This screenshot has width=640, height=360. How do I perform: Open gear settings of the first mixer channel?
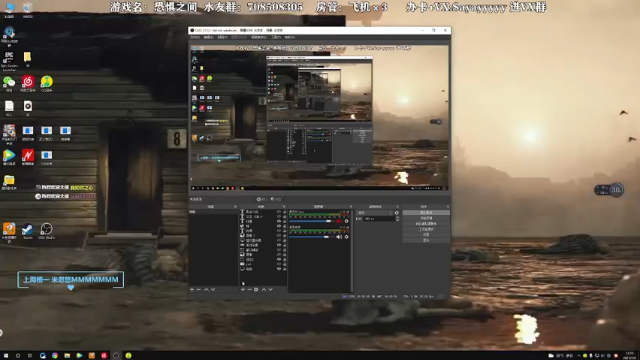click(347, 221)
